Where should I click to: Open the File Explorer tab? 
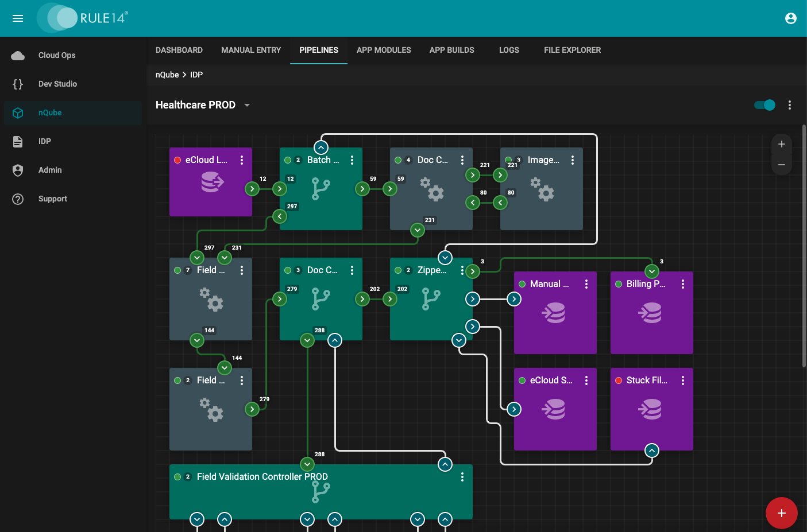pos(572,50)
